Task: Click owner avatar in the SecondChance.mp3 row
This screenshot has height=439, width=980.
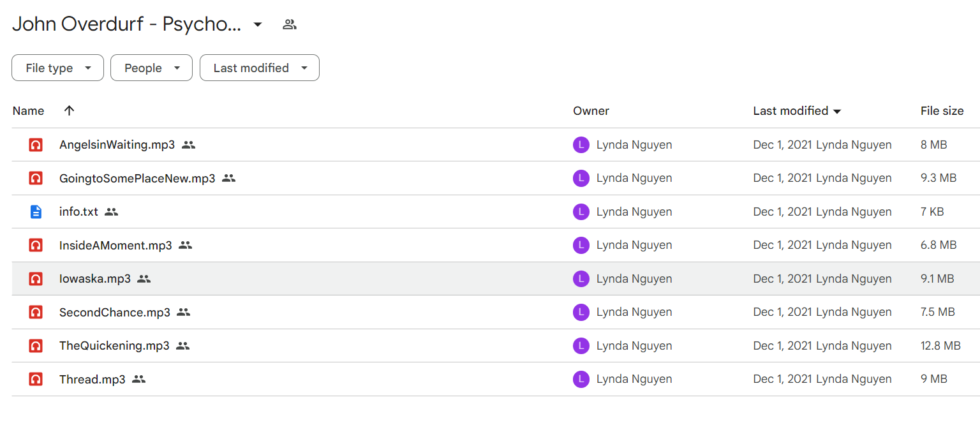Action: (581, 312)
